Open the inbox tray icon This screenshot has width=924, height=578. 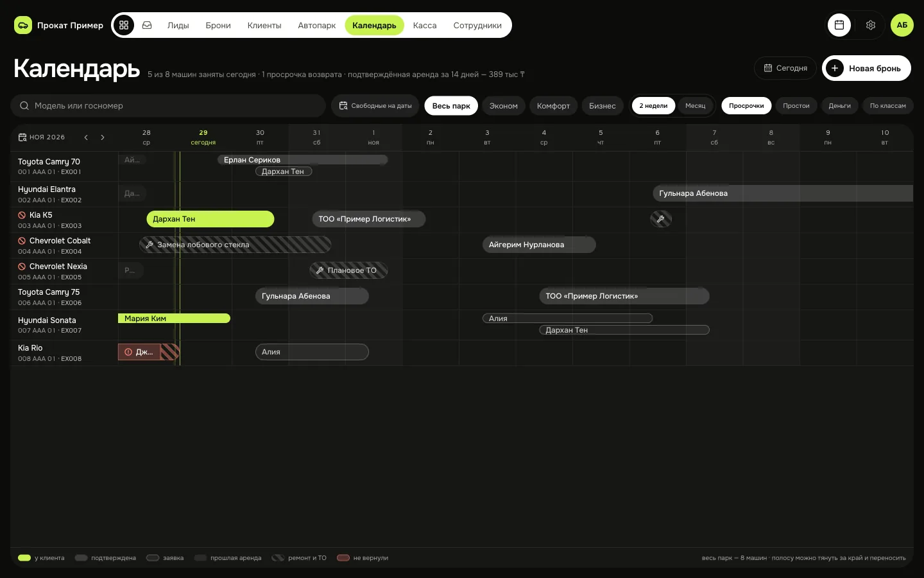147,25
